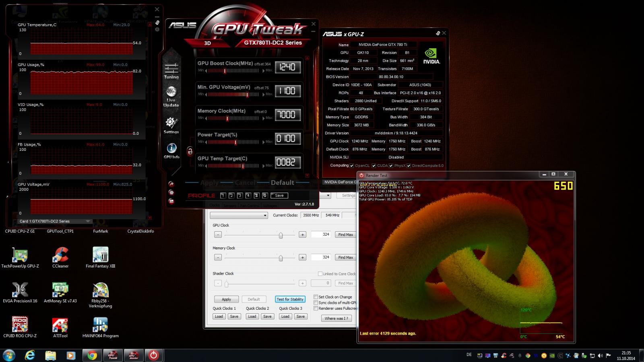
Task: Open the Windows Start menu
Action: pyautogui.click(x=9, y=355)
